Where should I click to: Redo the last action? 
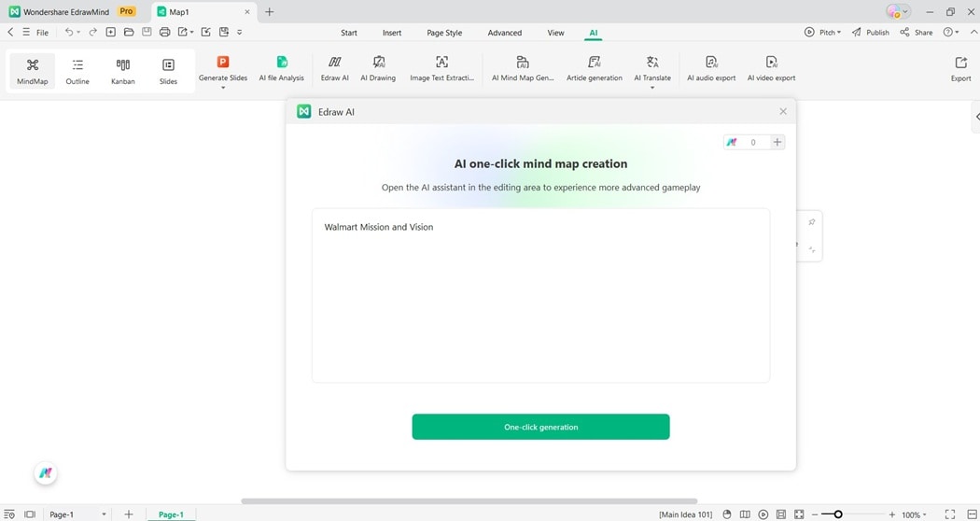(92, 32)
